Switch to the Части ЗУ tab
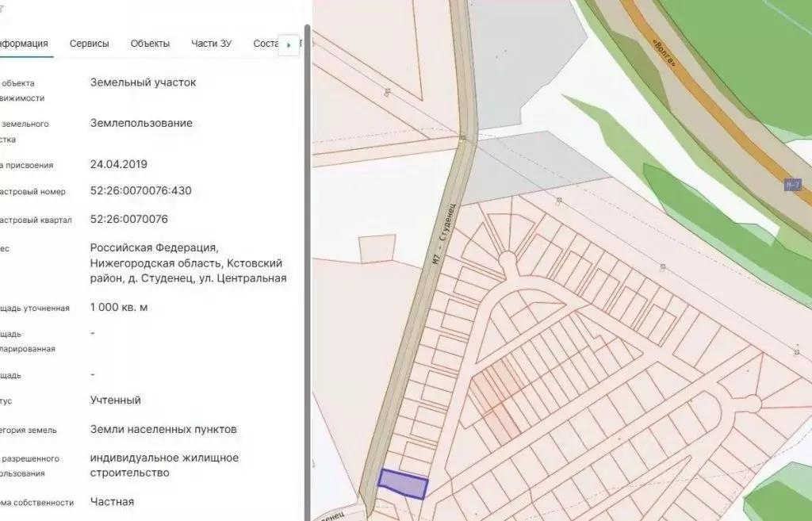Screen dimensions: 812x521 click(210, 44)
